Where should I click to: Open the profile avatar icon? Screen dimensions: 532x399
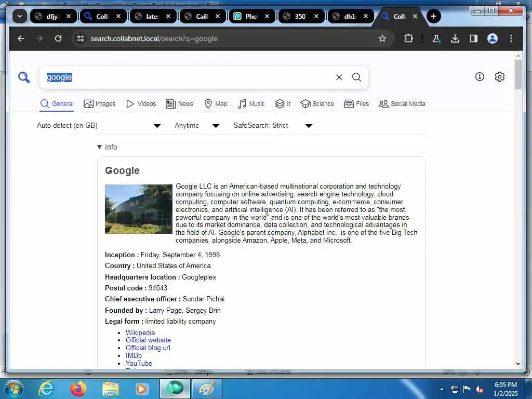click(x=493, y=38)
